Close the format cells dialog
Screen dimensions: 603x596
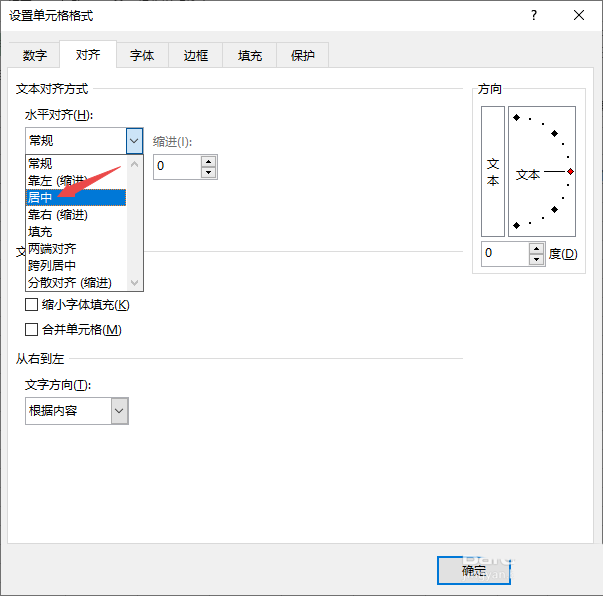click(x=581, y=15)
